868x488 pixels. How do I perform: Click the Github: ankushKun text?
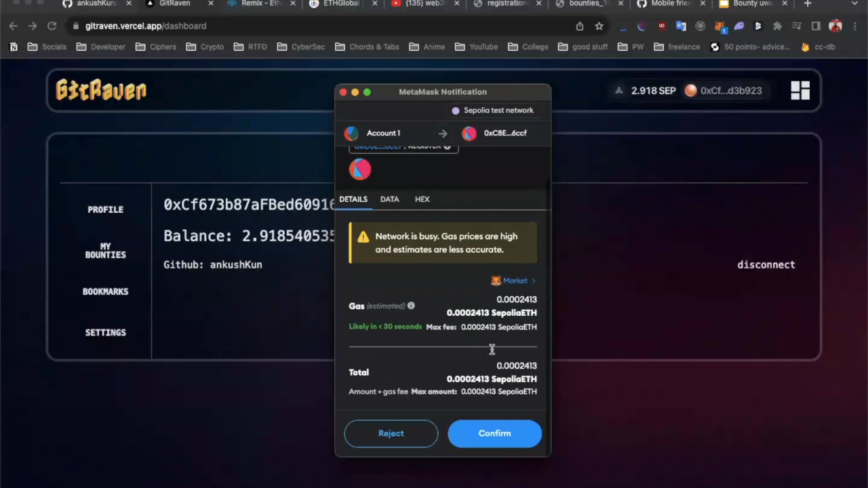(212, 265)
